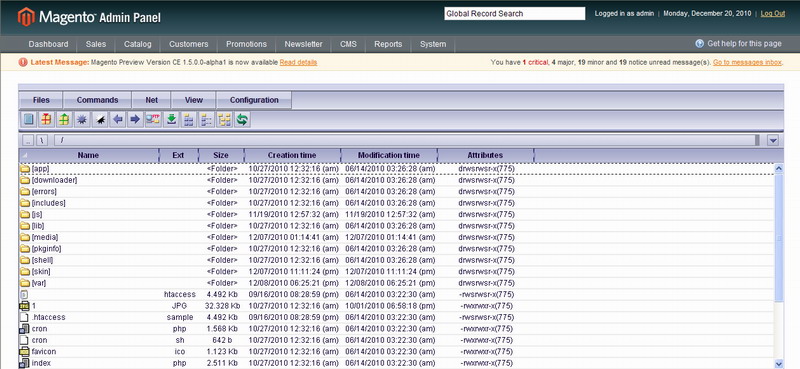The width and height of the screenshot is (800, 369).
Task: Sort by the Size column header
Action: coord(221,155)
